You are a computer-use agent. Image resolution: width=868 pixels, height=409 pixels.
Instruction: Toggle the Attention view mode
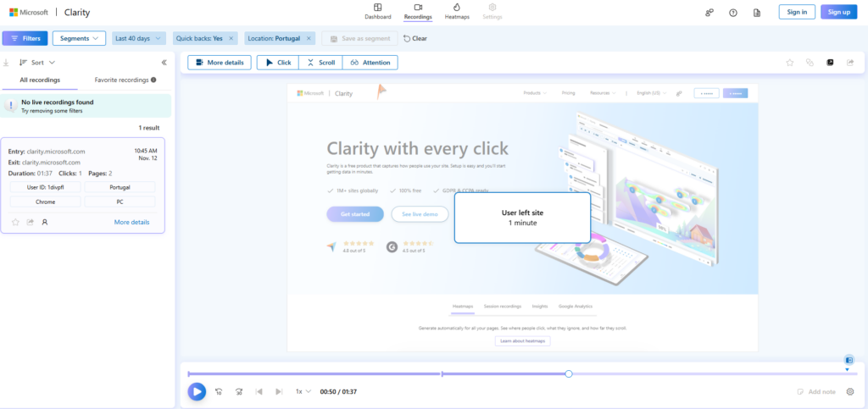(370, 63)
